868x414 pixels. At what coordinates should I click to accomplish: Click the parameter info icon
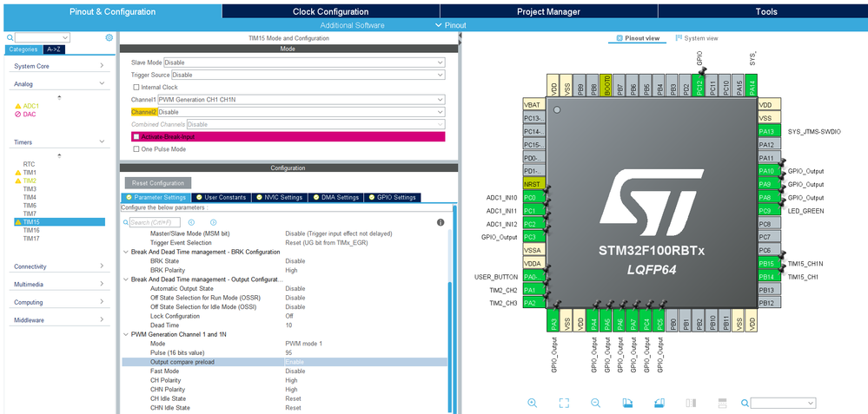pyautogui.click(x=441, y=222)
